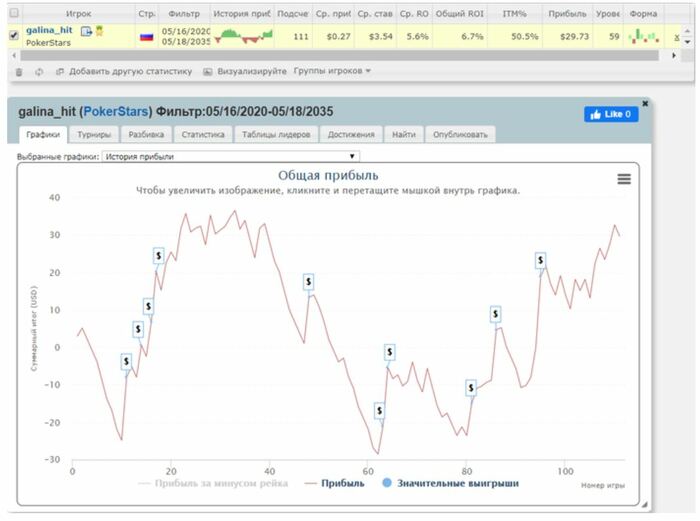Open the Турниры tab
Image resolution: width=700 pixels, height=521 pixels.
[94, 134]
